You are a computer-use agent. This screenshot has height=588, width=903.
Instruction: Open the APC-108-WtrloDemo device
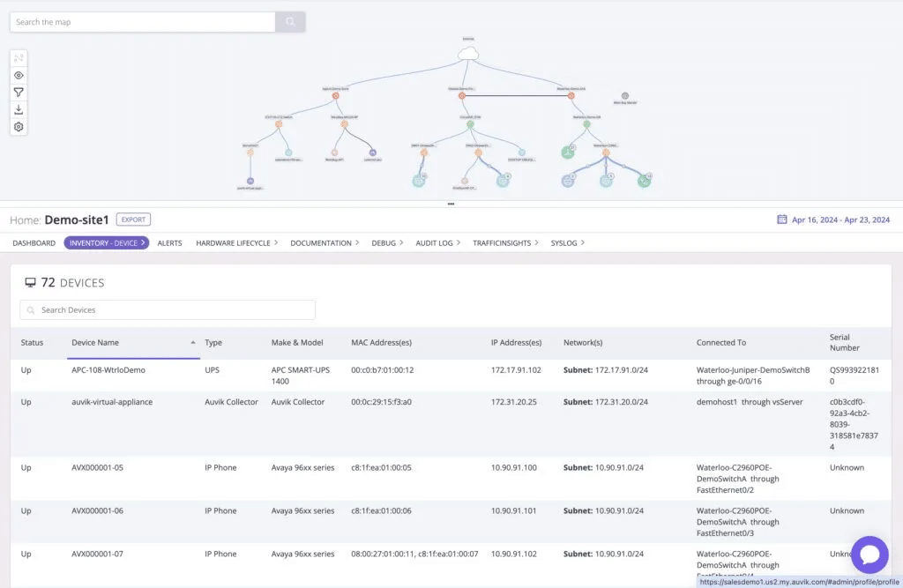coord(108,370)
